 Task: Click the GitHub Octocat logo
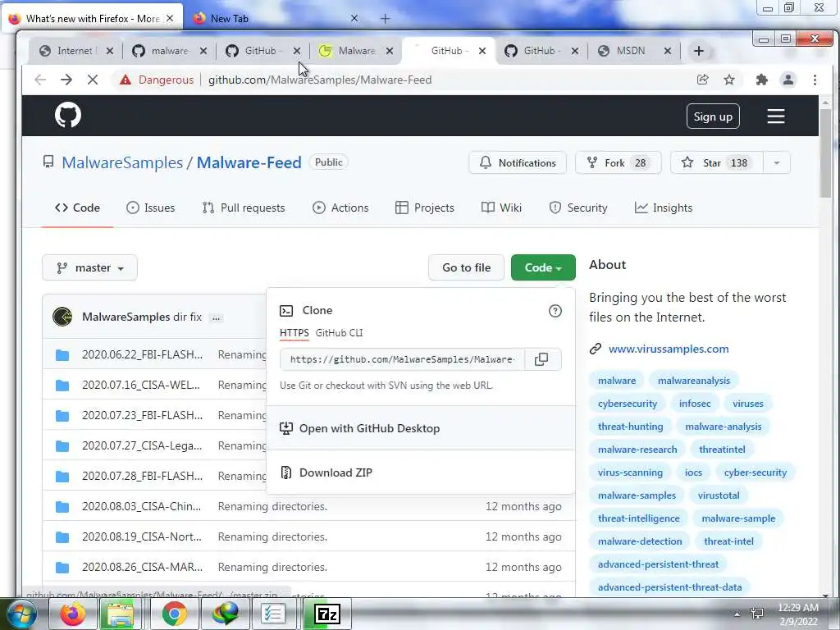[x=68, y=115]
